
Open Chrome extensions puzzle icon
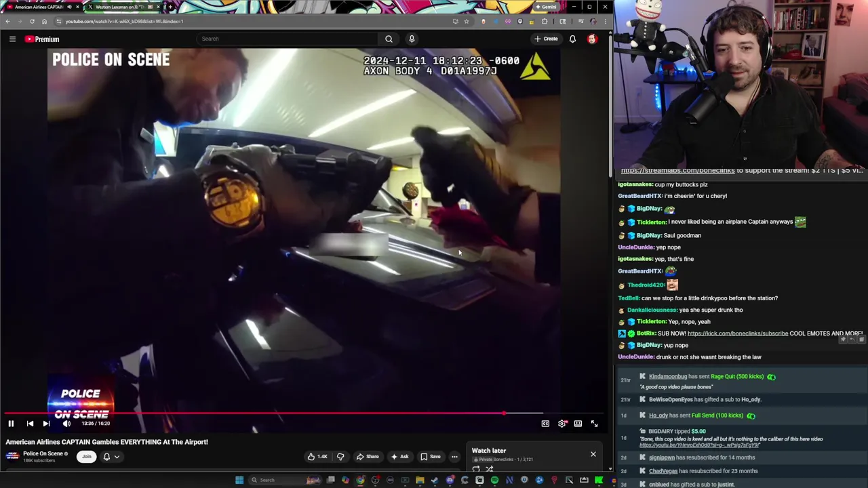coord(545,21)
